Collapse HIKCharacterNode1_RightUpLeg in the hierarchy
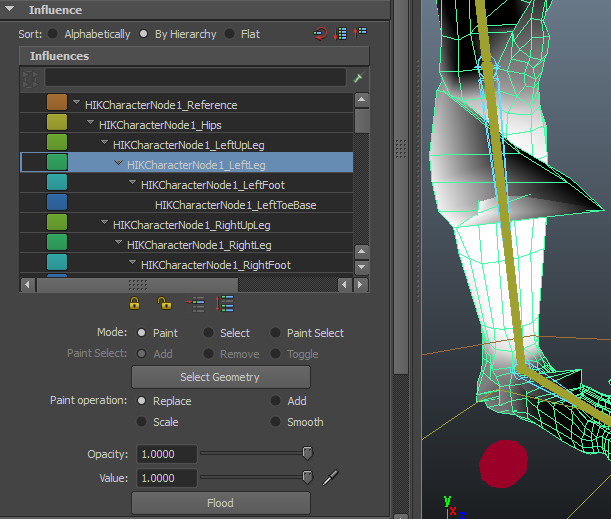Image resolution: width=611 pixels, height=519 pixels. (x=105, y=224)
